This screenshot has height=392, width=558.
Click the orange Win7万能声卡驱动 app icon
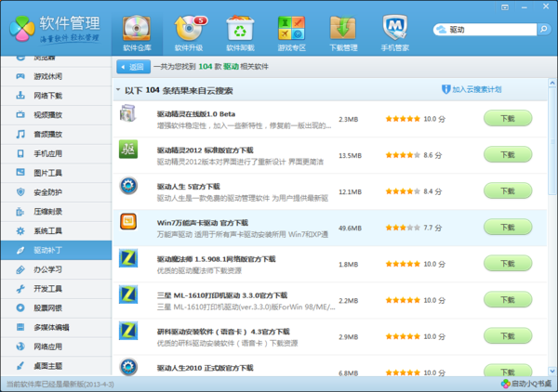(128, 221)
